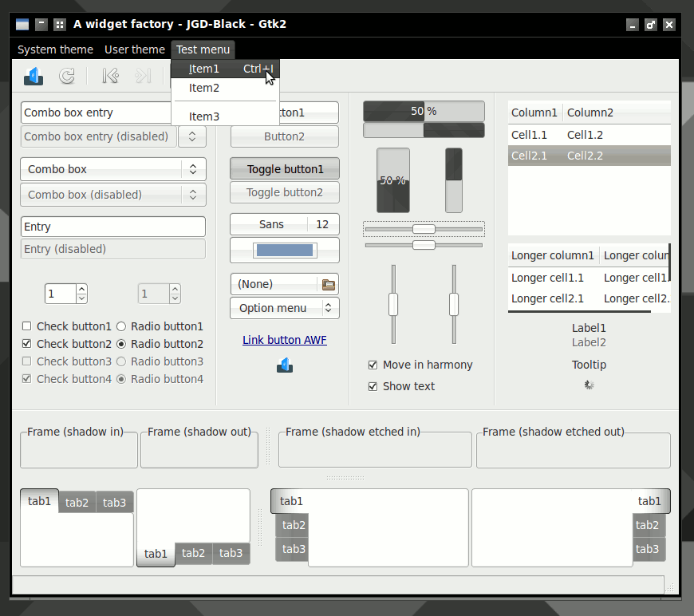Screen dimensions: 694x616
Task: Switch to tab3 in the right-tabbed notebook
Action: (649, 549)
